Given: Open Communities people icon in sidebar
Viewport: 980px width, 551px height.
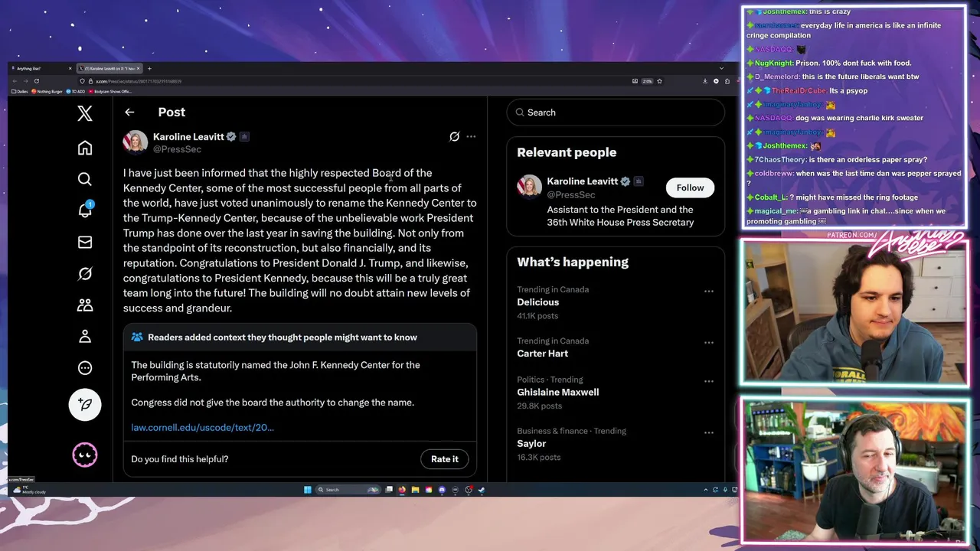Looking at the screenshot, I should tap(85, 305).
